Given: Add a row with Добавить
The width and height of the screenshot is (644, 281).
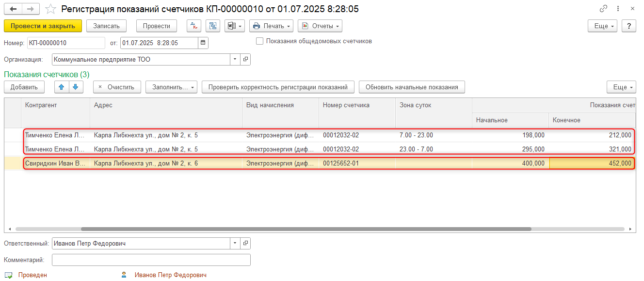Looking at the screenshot, I should pos(24,87).
